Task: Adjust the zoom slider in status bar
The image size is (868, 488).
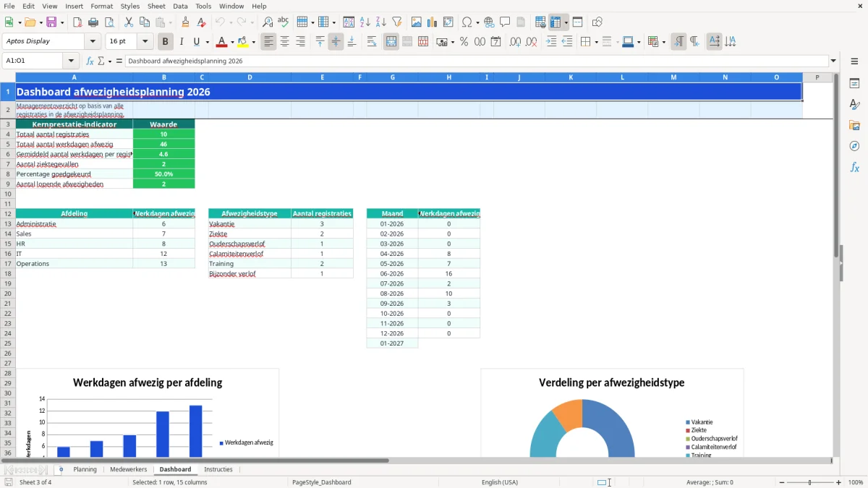Action: pyautogui.click(x=810, y=482)
